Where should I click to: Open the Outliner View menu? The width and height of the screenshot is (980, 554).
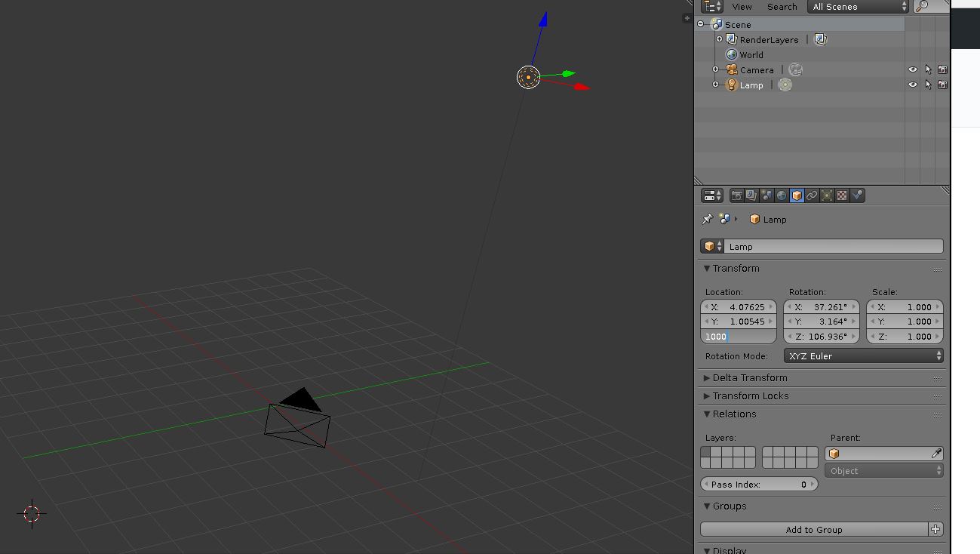(742, 7)
